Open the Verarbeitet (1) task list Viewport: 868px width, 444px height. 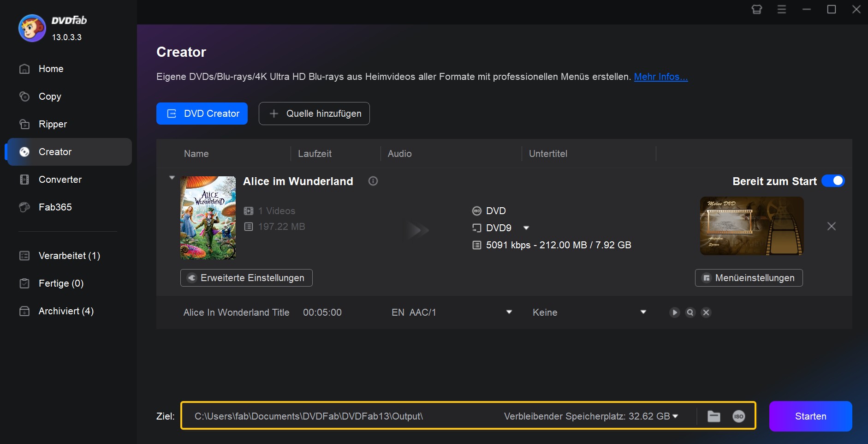(69, 256)
